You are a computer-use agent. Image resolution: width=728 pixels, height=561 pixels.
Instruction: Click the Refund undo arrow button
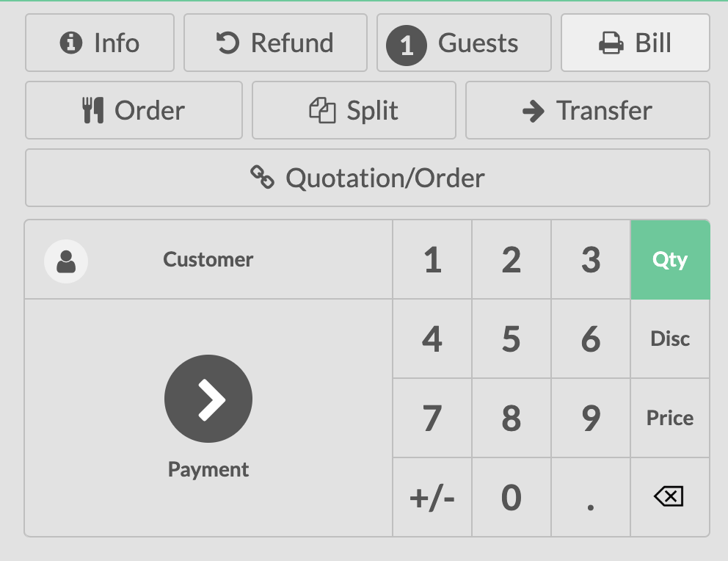(275, 43)
